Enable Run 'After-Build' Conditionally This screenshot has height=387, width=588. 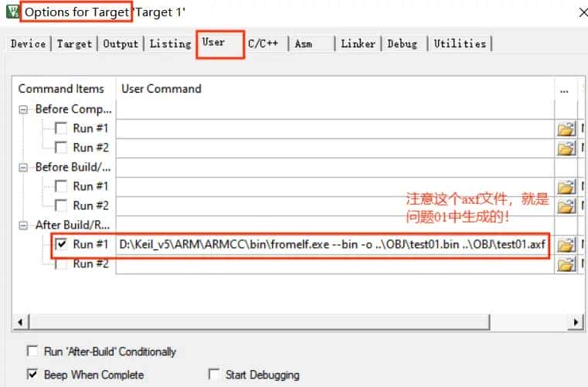[x=32, y=351]
